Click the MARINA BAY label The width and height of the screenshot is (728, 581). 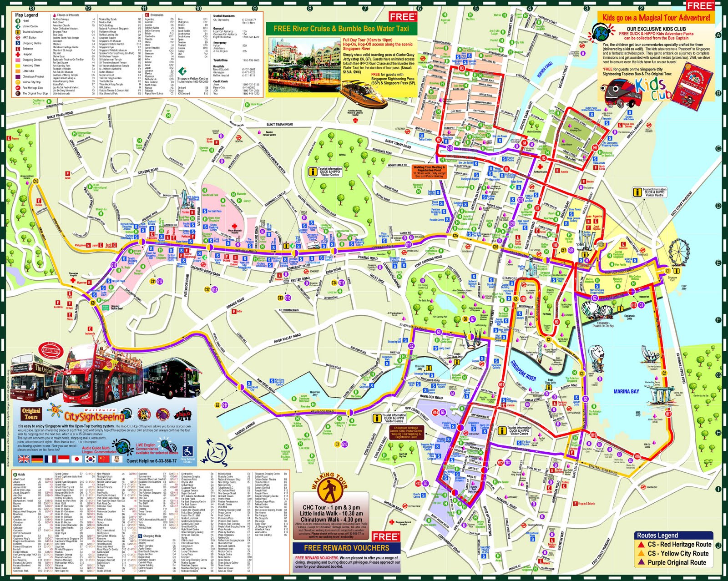(x=627, y=391)
